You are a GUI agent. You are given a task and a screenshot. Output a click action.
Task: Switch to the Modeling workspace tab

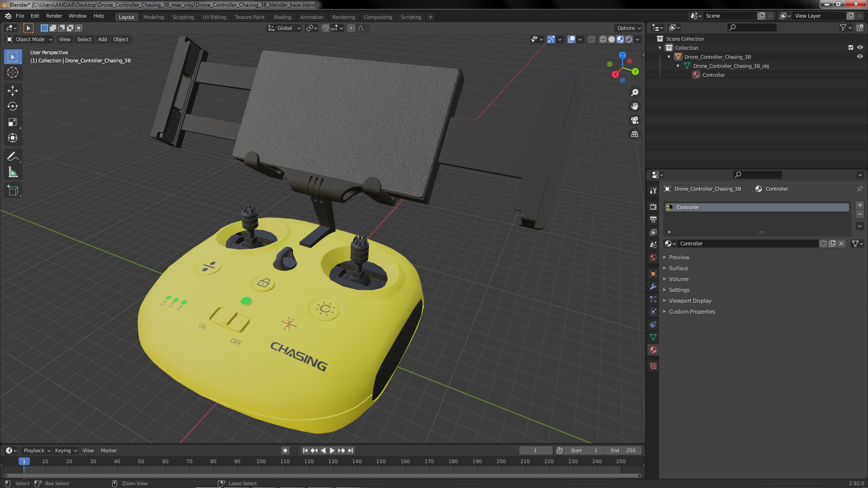(x=153, y=17)
